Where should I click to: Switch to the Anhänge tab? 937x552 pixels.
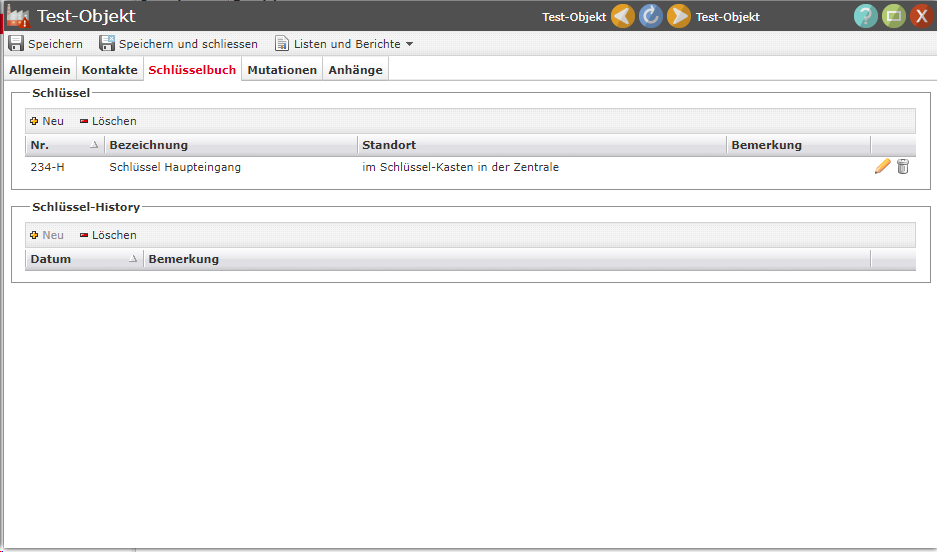click(355, 70)
